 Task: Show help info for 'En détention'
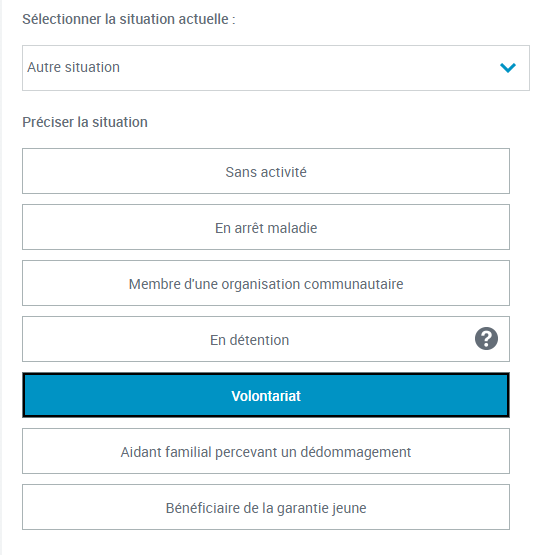(x=486, y=339)
